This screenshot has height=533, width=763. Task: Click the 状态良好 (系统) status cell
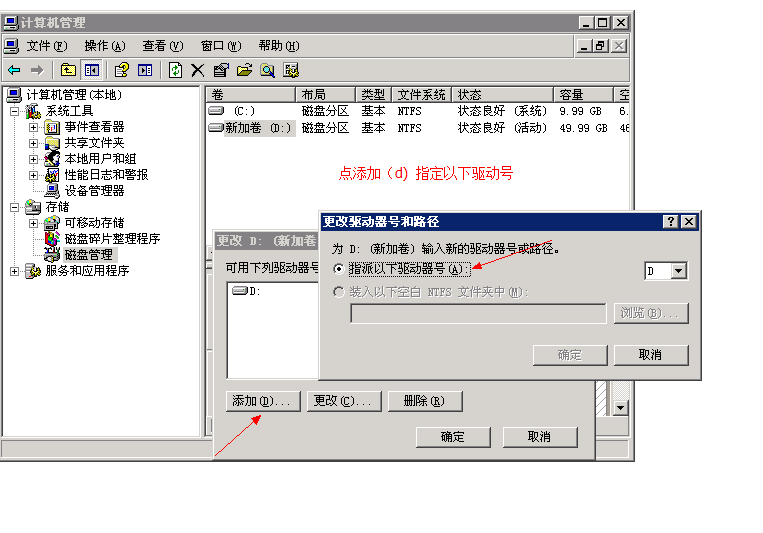(x=502, y=111)
